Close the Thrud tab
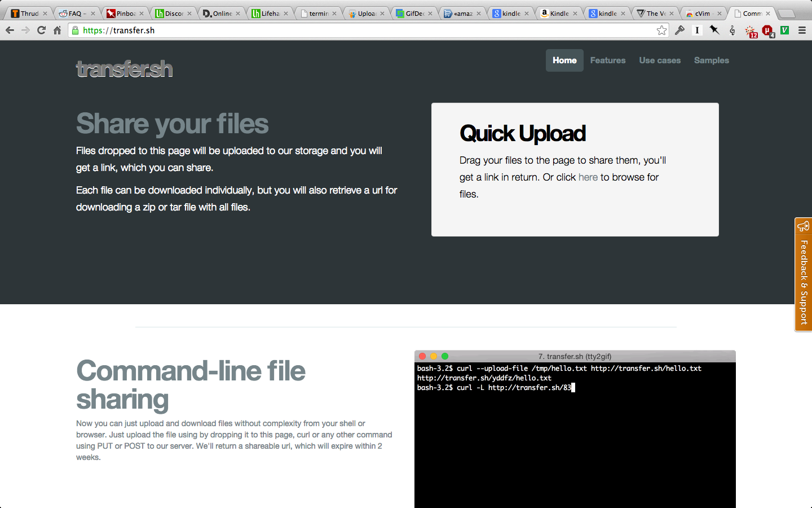Screen dimensions: 812x508 click(x=45, y=14)
